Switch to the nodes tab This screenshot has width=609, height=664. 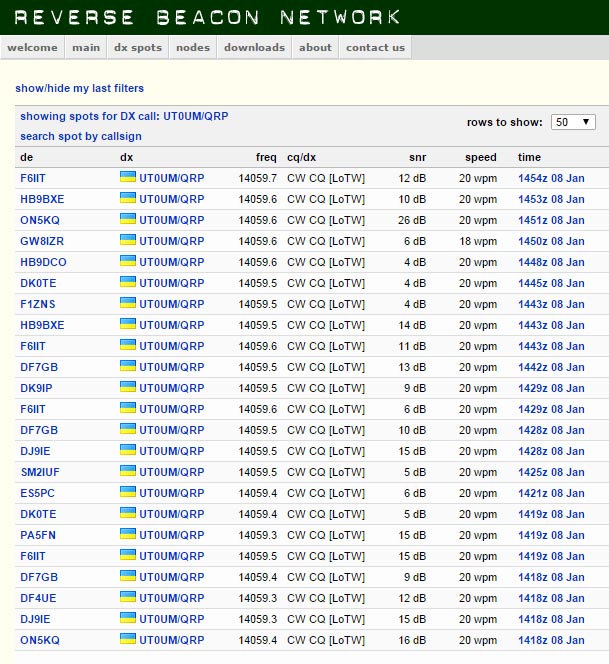click(193, 47)
